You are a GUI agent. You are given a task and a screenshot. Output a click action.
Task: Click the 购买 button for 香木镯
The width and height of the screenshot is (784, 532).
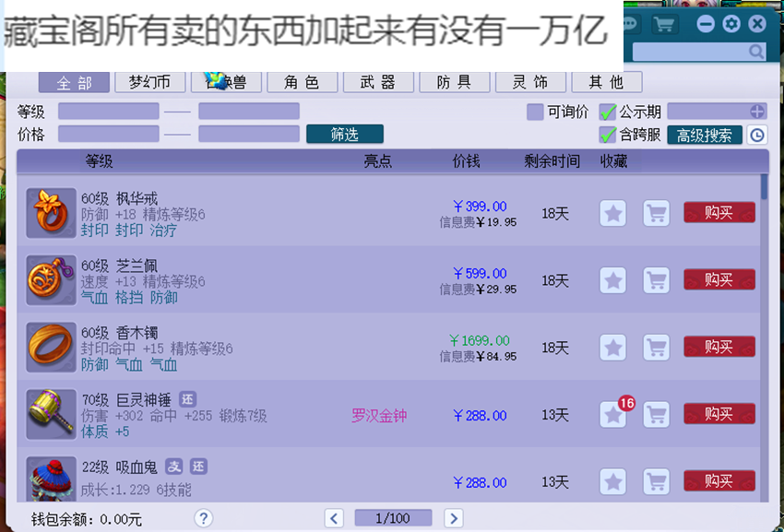(719, 347)
